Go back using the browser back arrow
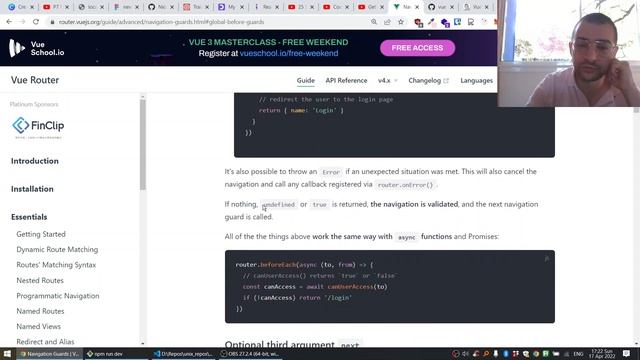Viewport: 640px width, 360px height. 9,22
